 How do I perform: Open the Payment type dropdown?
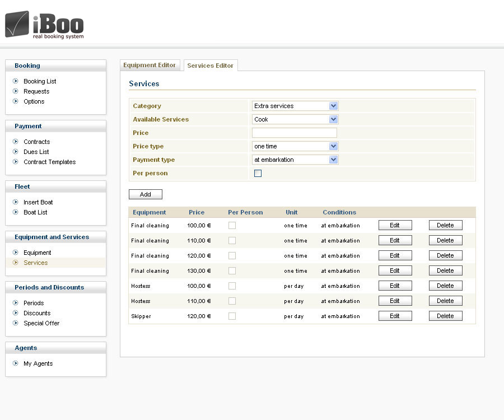[295, 160]
